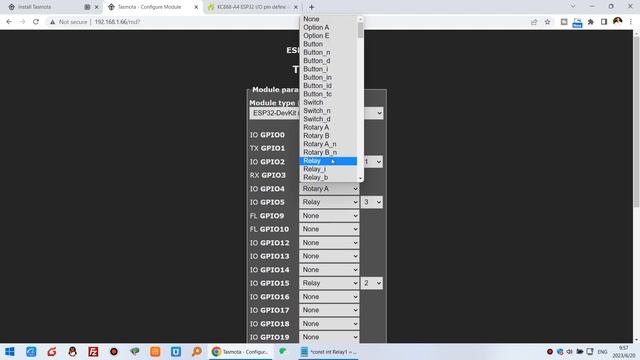Viewport: 640px width, 360px height.
Task: Bookmark this page with the star icon
Action: pos(548,22)
